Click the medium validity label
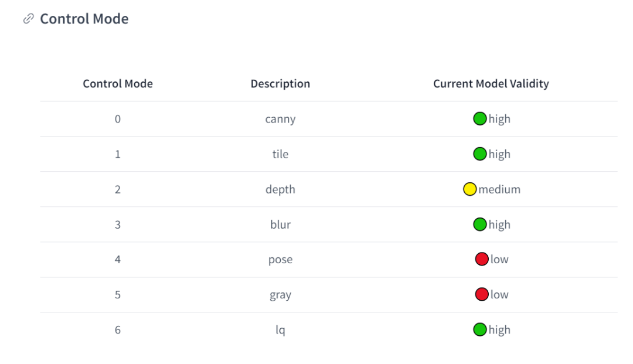This screenshot has height=364, width=633. 499,189
